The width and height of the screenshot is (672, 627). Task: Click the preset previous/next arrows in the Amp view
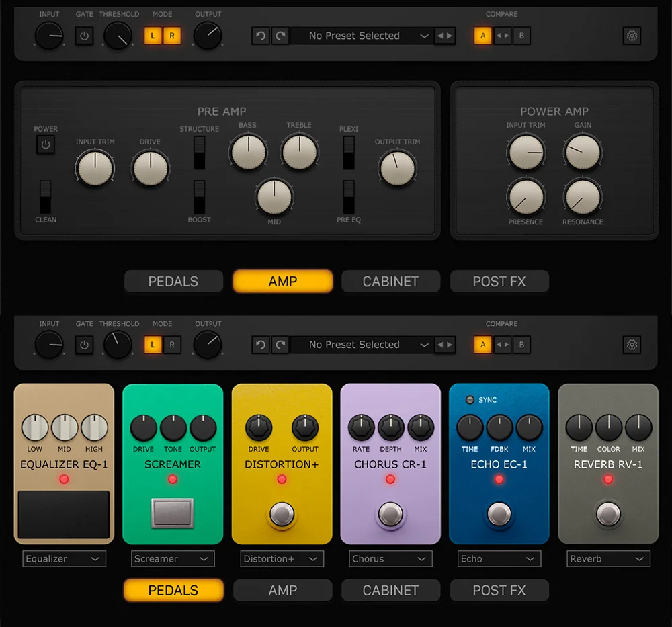[444, 36]
